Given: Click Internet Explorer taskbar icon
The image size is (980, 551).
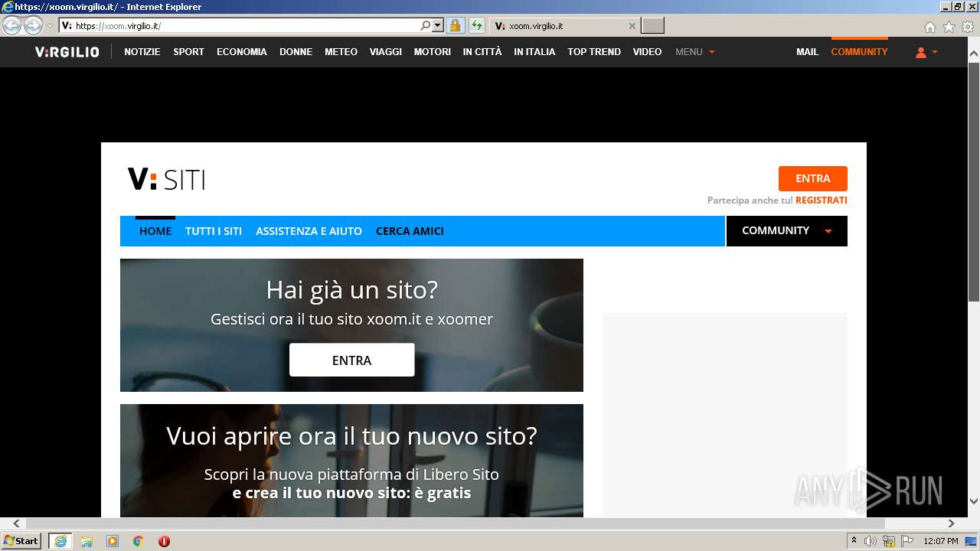Looking at the screenshot, I should 60,541.
